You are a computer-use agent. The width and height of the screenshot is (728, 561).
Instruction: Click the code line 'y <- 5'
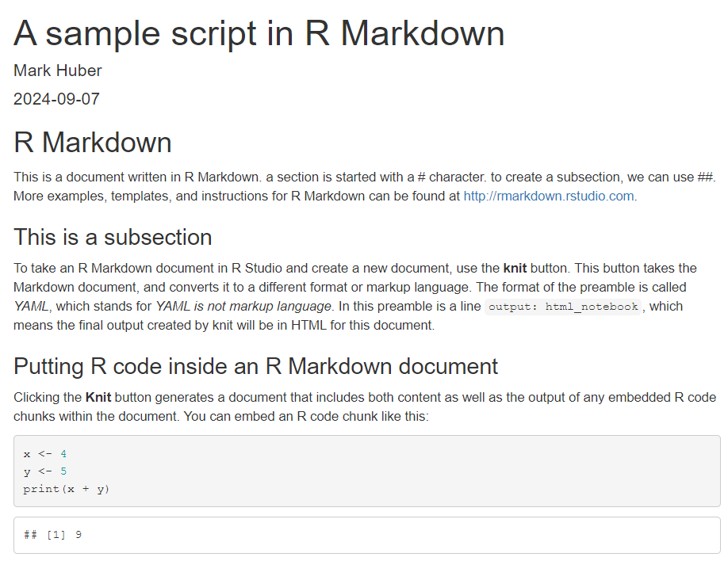(45, 471)
